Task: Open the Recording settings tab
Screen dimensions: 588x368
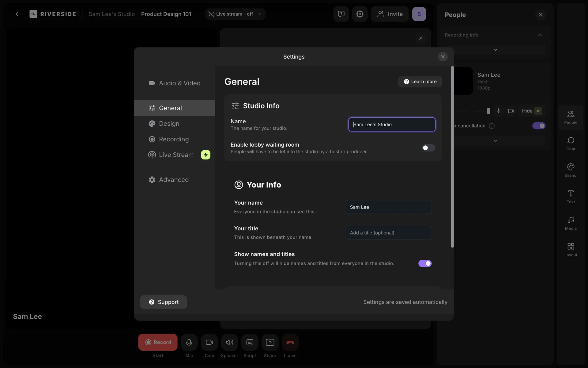Action: (x=174, y=139)
